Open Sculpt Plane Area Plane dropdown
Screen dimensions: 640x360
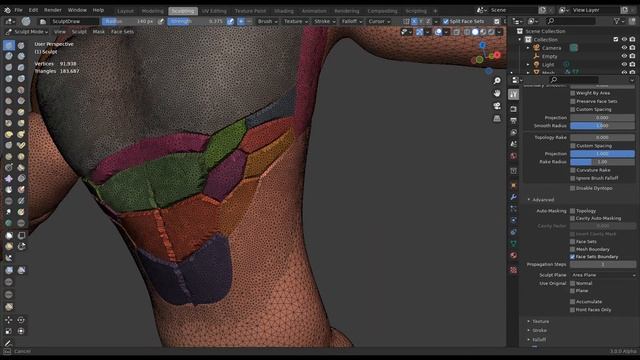click(x=603, y=275)
